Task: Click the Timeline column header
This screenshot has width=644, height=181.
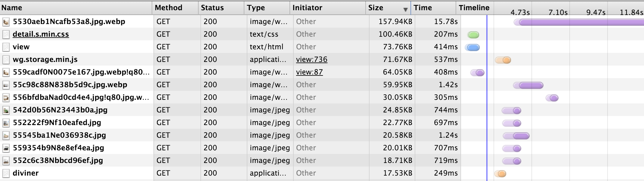Action: point(474,8)
